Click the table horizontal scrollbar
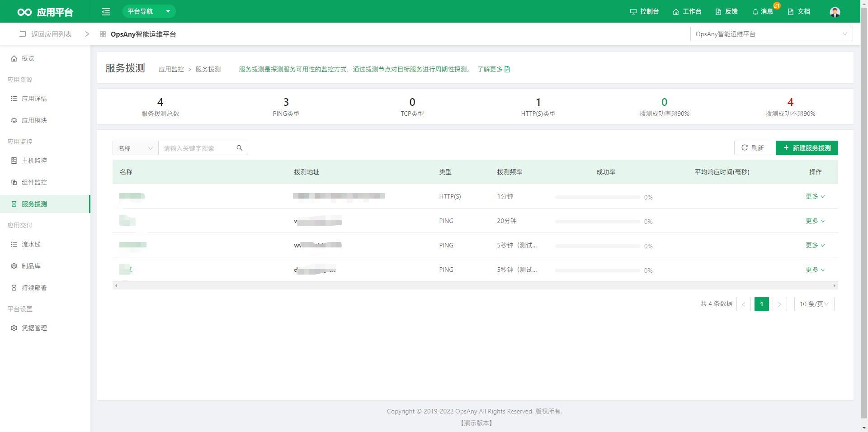 pyautogui.click(x=475, y=285)
